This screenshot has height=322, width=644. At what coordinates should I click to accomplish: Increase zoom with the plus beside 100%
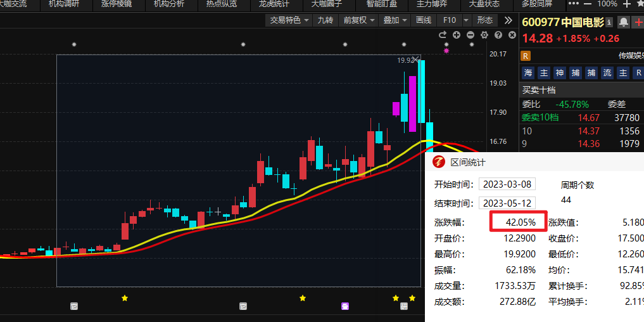pyautogui.click(x=627, y=4)
